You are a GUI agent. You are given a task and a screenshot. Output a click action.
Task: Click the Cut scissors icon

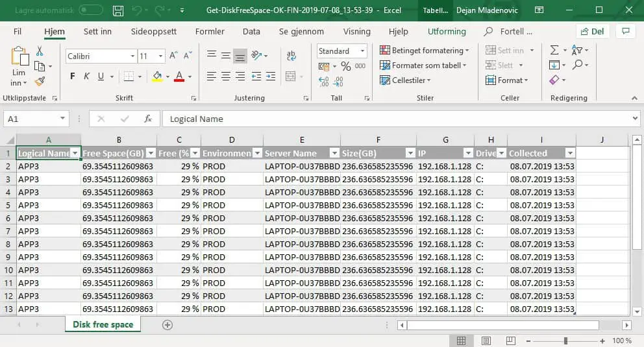(x=40, y=51)
